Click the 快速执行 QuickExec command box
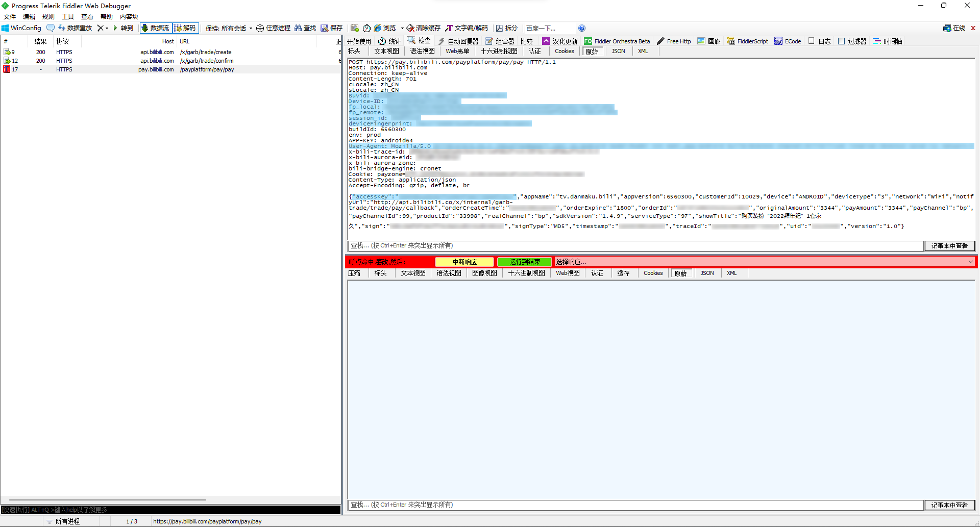This screenshot has height=527, width=980. 170,510
